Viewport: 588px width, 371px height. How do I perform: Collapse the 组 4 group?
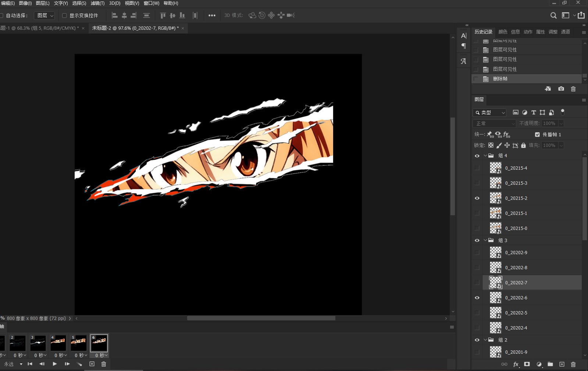485,156
